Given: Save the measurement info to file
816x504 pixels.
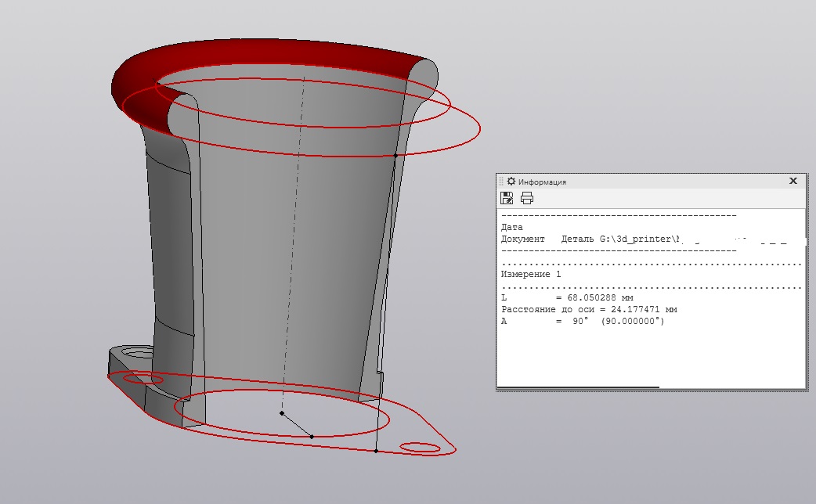Looking at the screenshot, I should pos(507,198).
